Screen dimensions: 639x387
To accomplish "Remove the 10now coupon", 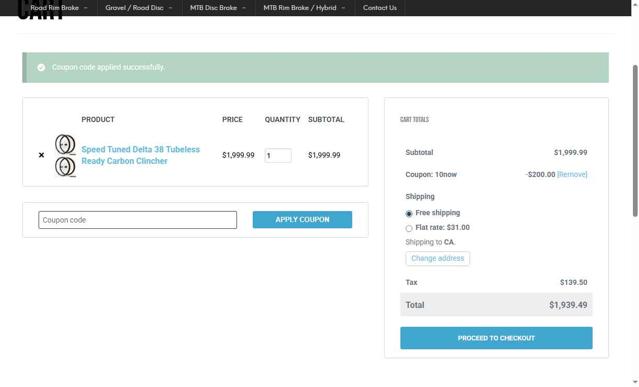I will pyautogui.click(x=572, y=174).
